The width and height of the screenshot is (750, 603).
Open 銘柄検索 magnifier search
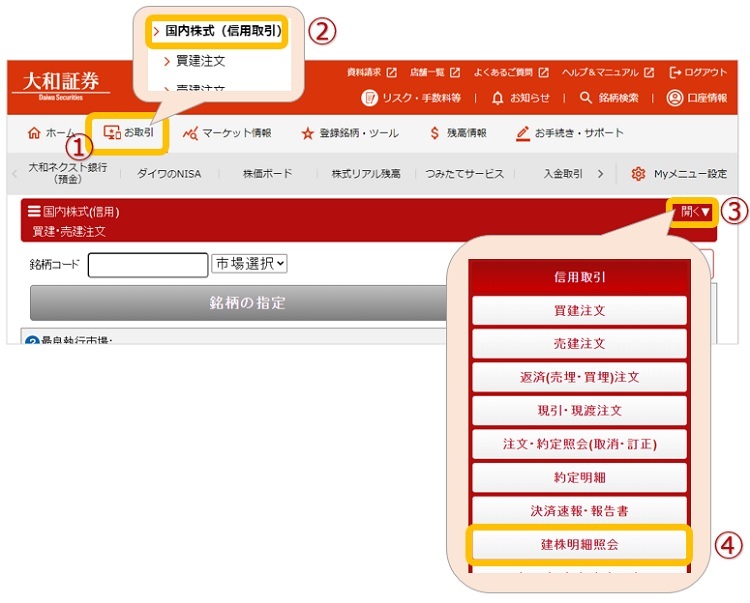pos(587,97)
